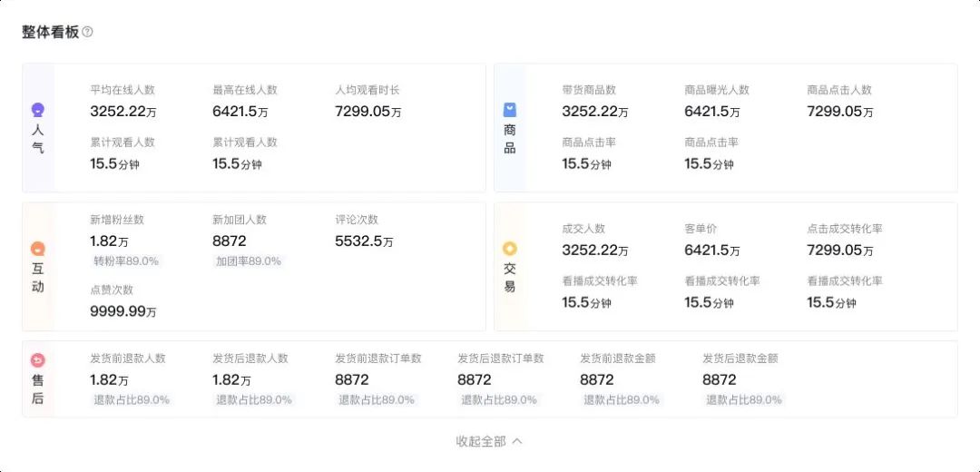Click the 评论次数 value 5532.5万
Viewport: 980px width, 472px height.
click(365, 241)
